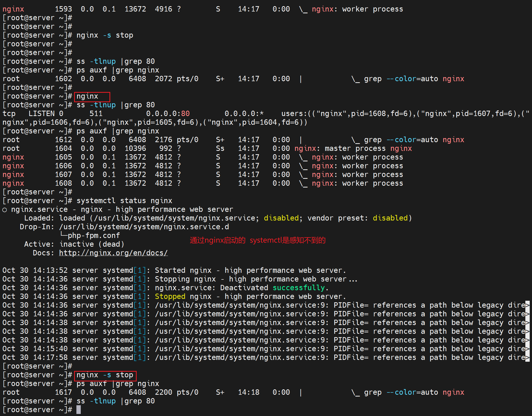This screenshot has height=416, width=532.
Task: Click truncation arrow on 14:17:58 log line
Action: pyautogui.click(x=527, y=357)
